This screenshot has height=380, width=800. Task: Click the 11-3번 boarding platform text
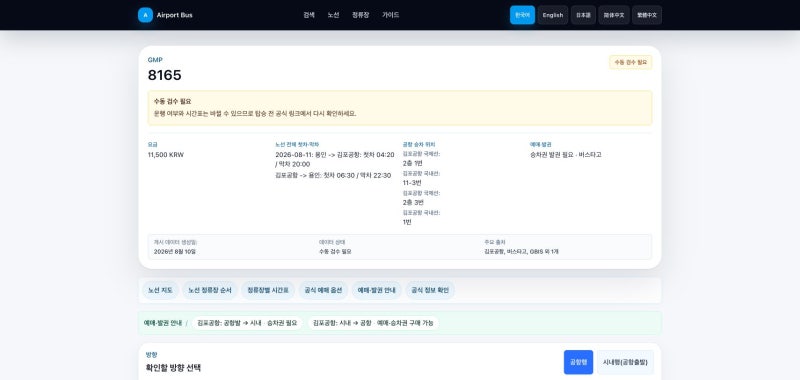[412, 183]
